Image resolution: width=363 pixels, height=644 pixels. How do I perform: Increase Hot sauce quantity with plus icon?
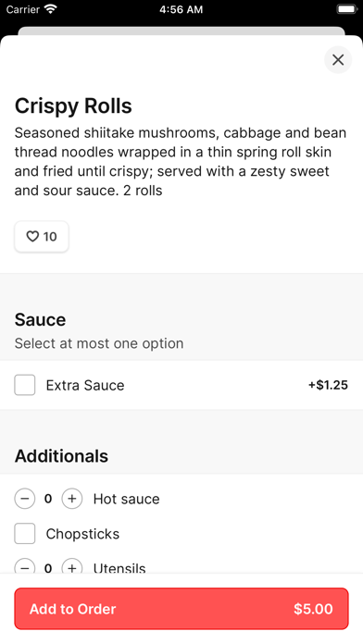72,498
